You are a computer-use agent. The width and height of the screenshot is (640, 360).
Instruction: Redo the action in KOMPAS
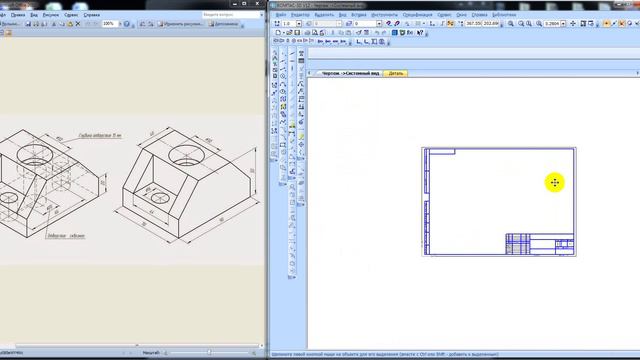point(384,33)
